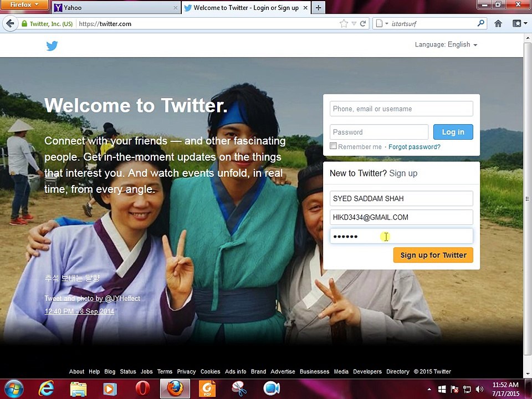Open the Help footer link

click(94, 371)
